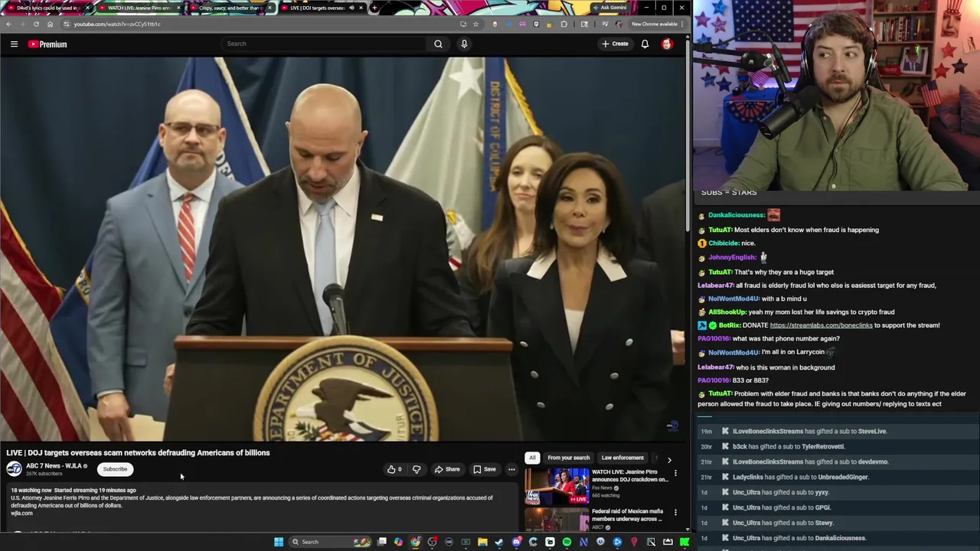
Task: Expand more filter chips with arrow
Action: tap(669, 460)
